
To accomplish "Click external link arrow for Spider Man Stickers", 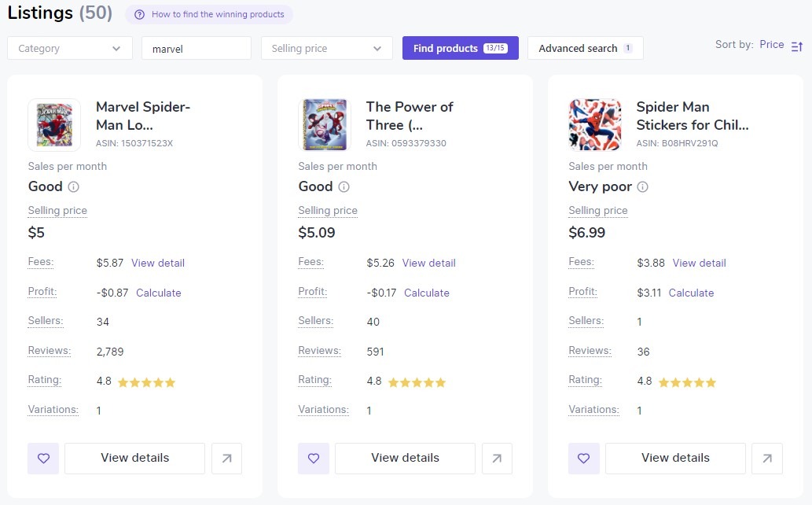I will tap(767, 459).
